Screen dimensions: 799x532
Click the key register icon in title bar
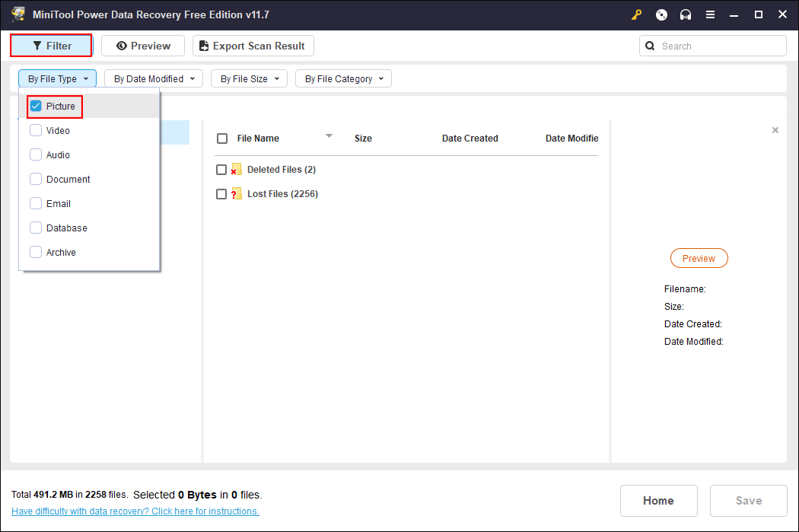(637, 14)
